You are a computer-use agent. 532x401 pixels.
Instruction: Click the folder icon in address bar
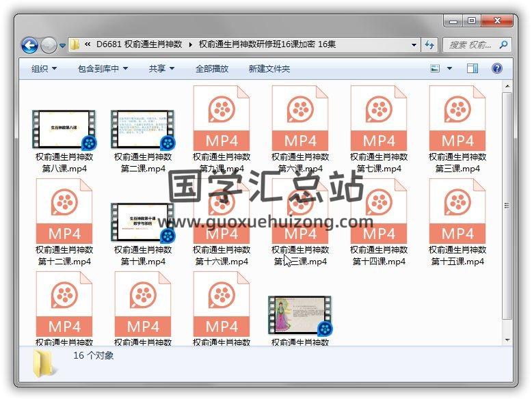tap(75, 44)
